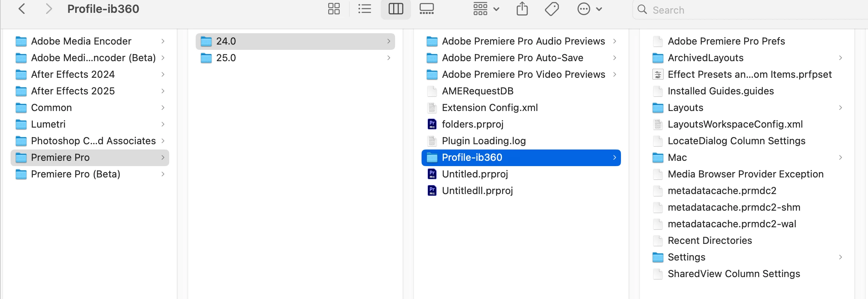
Task: Select the metadatacache.prmdc2-wal file
Action: pos(747,224)
